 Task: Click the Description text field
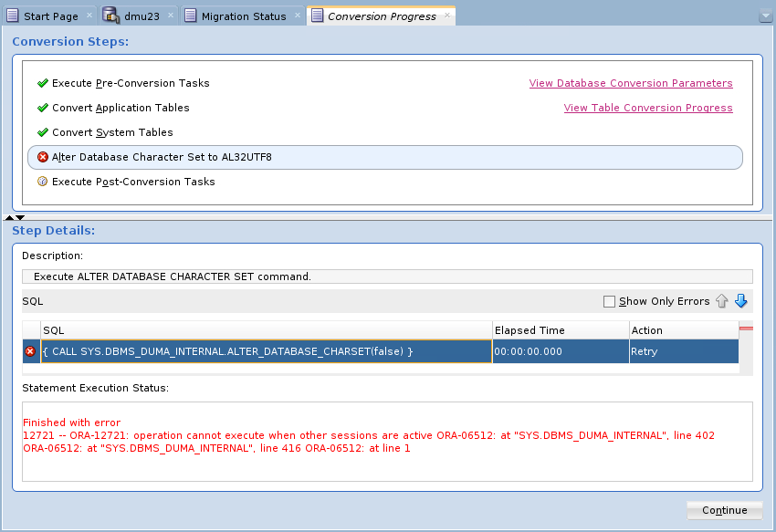(387, 276)
